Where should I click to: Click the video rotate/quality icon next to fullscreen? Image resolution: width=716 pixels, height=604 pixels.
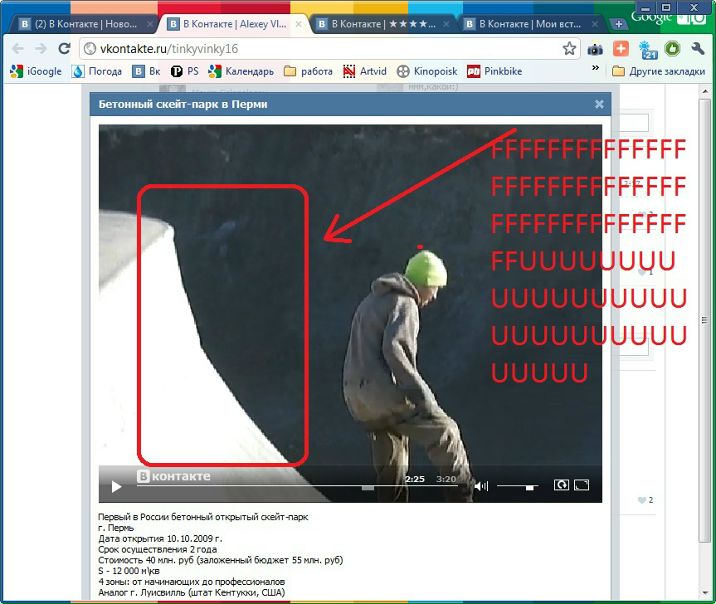[x=561, y=486]
